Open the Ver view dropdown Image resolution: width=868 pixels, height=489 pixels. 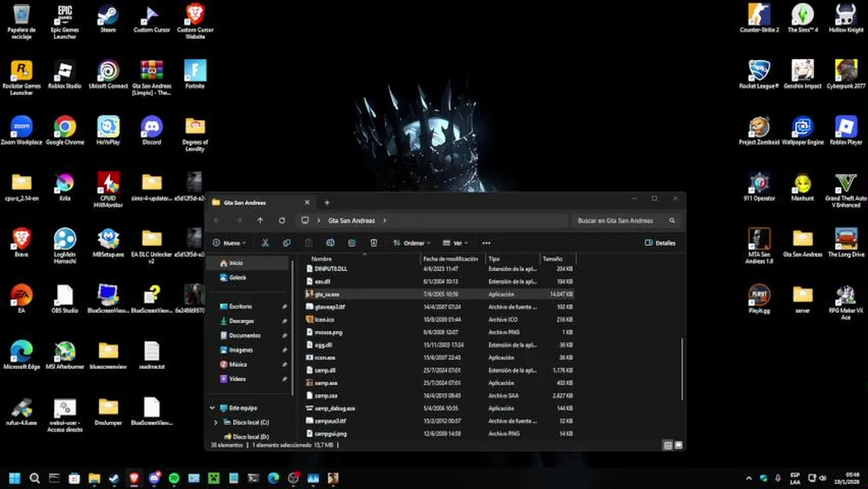pyautogui.click(x=456, y=242)
